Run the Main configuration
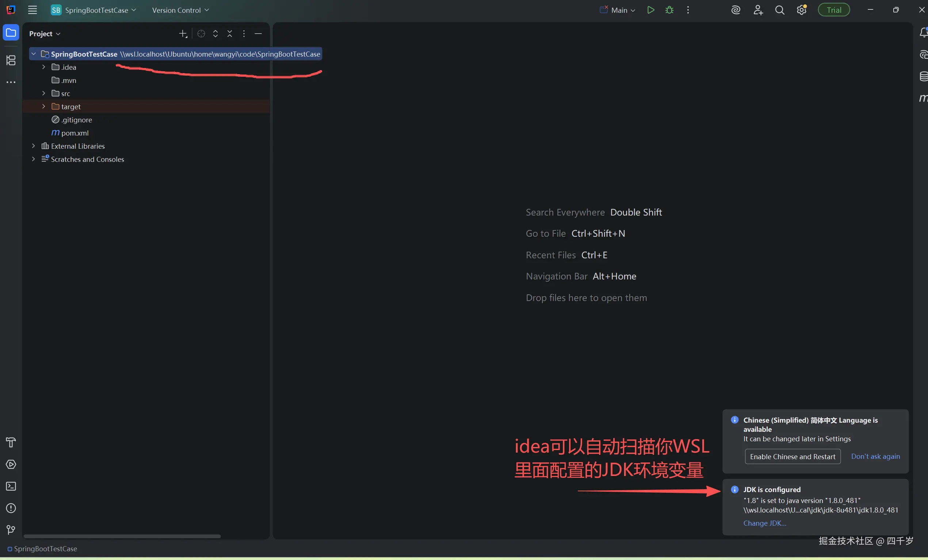Viewport: 928px width, 560px height. [x=650, y=10]
